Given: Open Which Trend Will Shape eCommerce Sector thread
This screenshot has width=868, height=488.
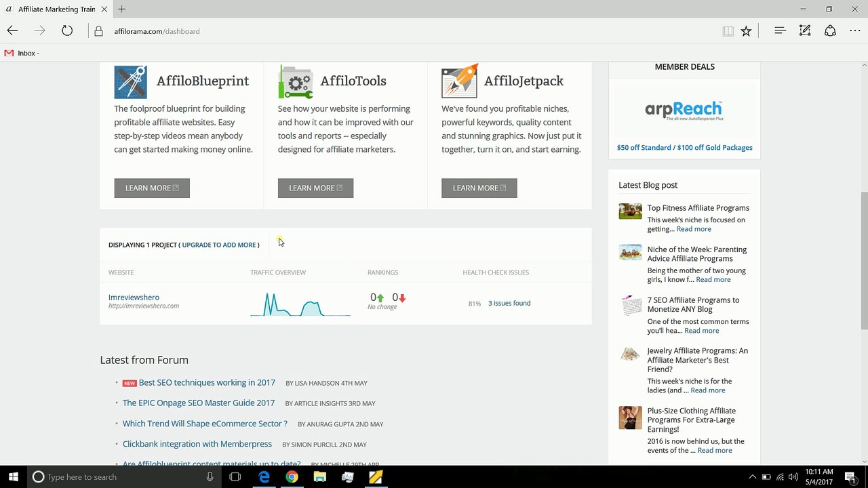Looking at the screenshot, I should [x=205, y=424].
